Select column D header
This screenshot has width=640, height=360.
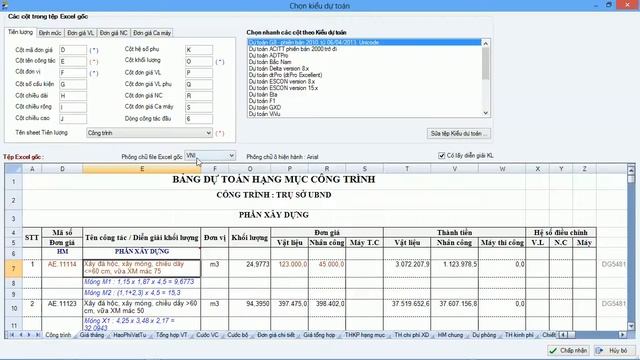(62, 169)
